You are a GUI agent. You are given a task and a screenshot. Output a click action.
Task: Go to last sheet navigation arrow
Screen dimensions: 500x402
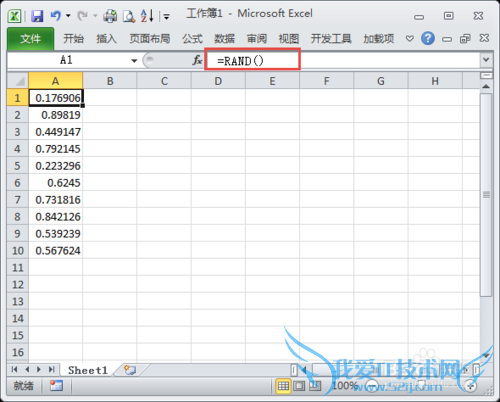(51, 369)
